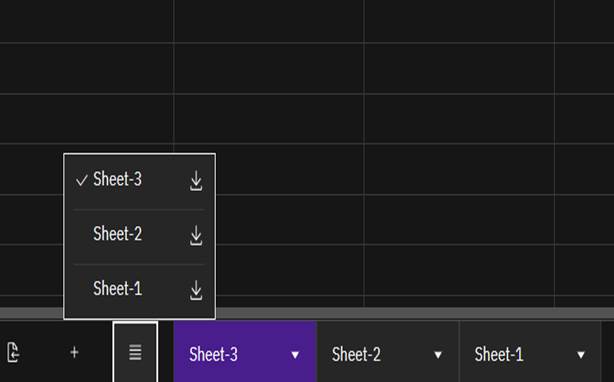Click the active Sheet-3 tab label
Screen dimensions: 614x382
pyautogui.click(x=213, y=355)
